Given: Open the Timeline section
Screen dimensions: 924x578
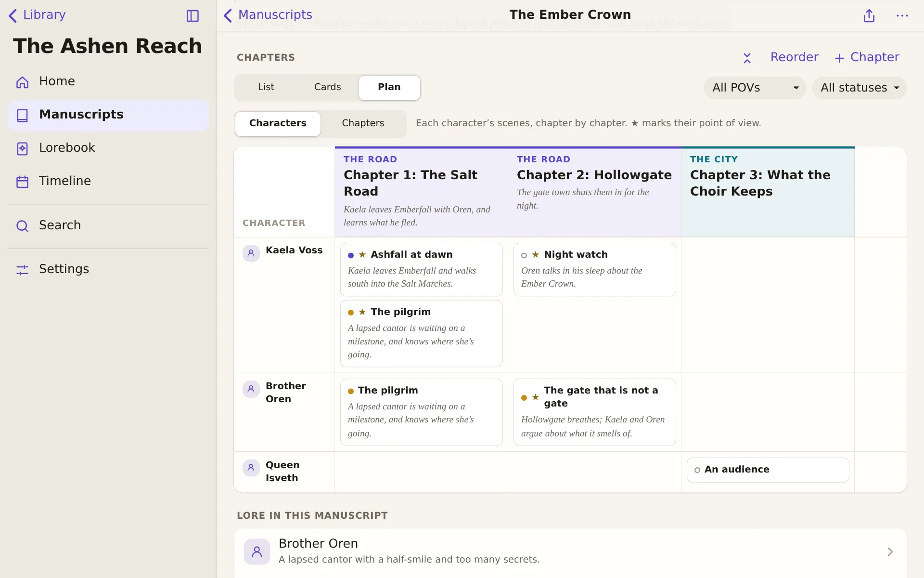Looking at the screenshot, I should point(108,181).
